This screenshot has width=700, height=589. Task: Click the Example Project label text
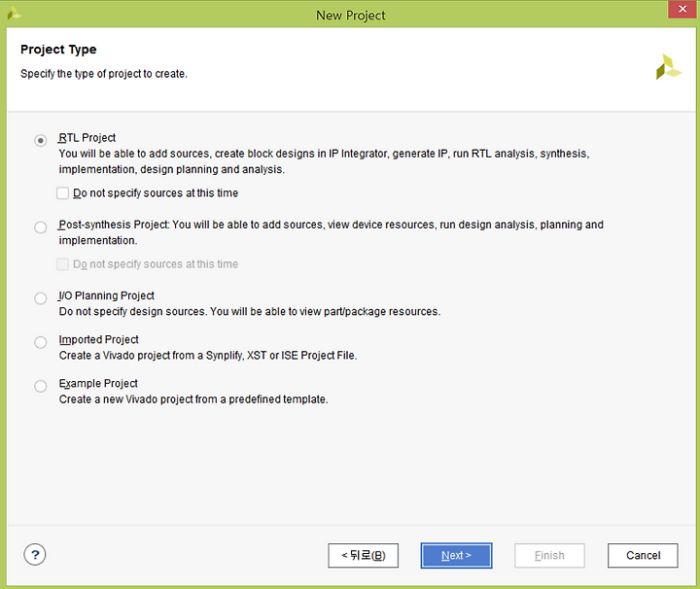[x=98, y=383]
